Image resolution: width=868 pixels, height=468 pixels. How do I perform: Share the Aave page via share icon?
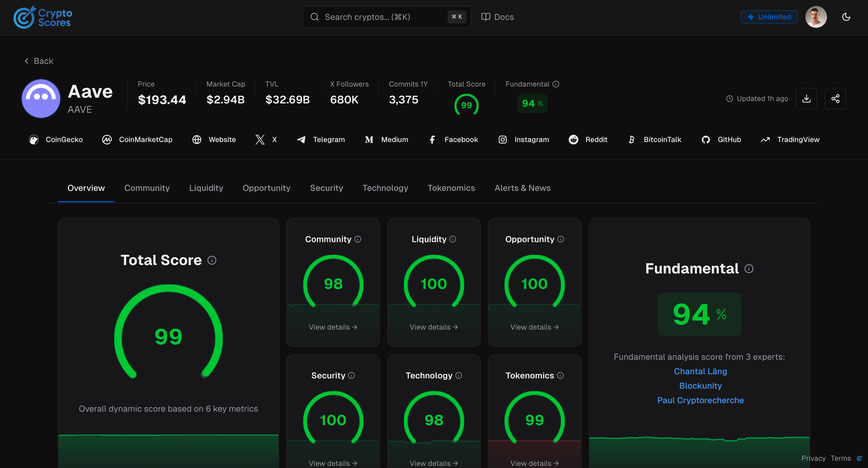click(835, 99)
